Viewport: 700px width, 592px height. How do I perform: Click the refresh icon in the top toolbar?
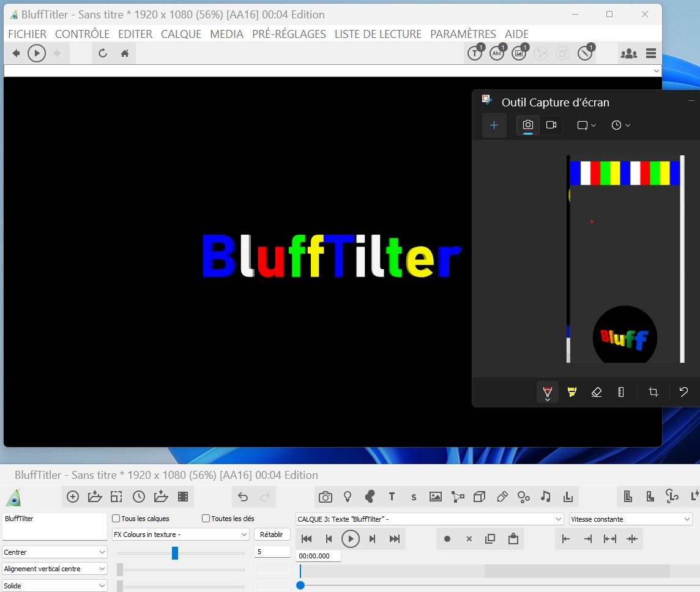(103, 54)
